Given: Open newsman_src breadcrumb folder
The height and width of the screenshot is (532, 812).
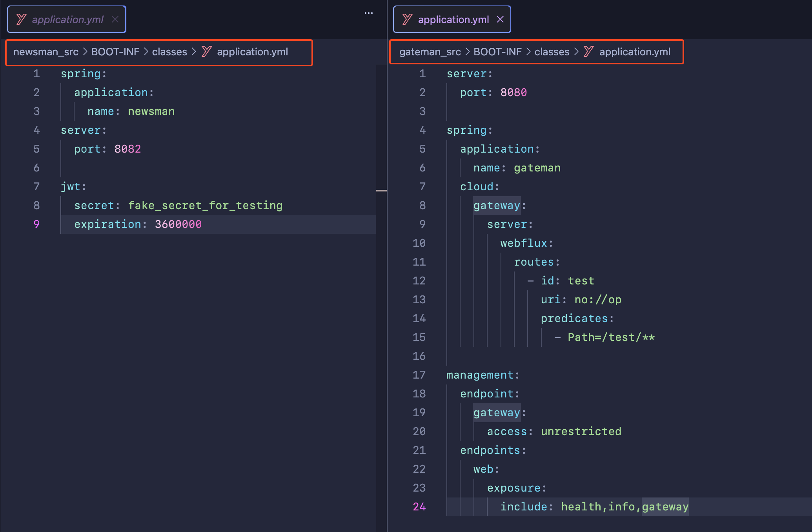Looking at the screenshot, I should point(46,52).
